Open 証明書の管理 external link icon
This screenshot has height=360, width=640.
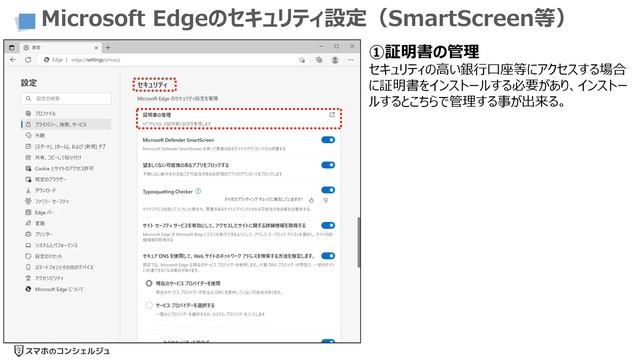click(332, 115)
